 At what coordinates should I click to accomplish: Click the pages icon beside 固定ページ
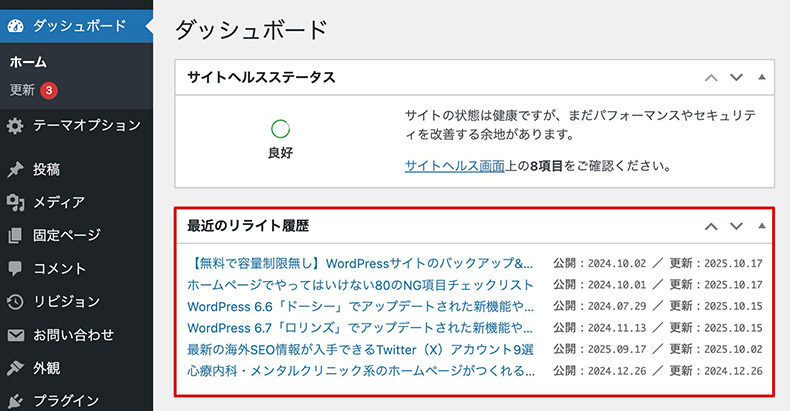(x=15, y=235)
